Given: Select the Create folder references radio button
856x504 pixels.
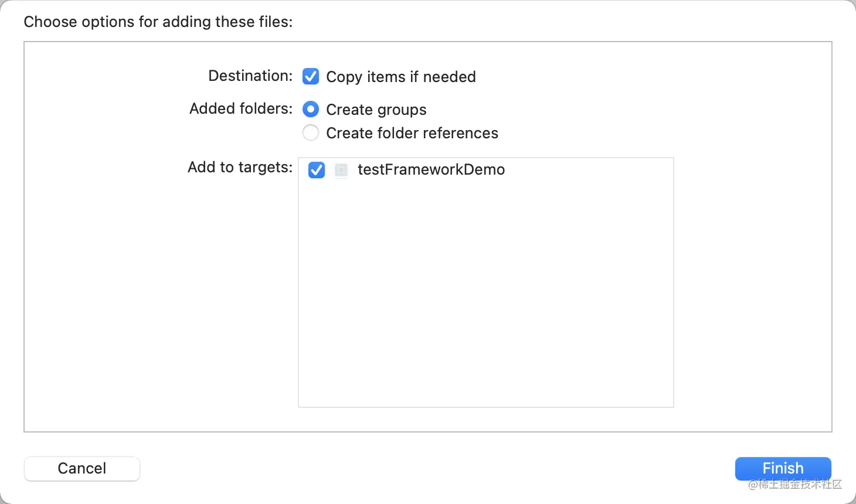Looking at the screenshot, I should tap(311, 133).
